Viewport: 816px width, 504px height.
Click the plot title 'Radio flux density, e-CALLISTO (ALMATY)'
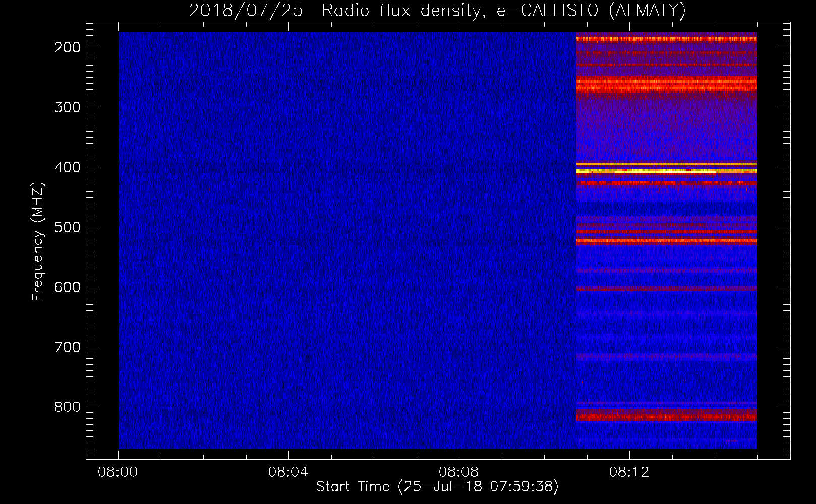coord(504,10)
